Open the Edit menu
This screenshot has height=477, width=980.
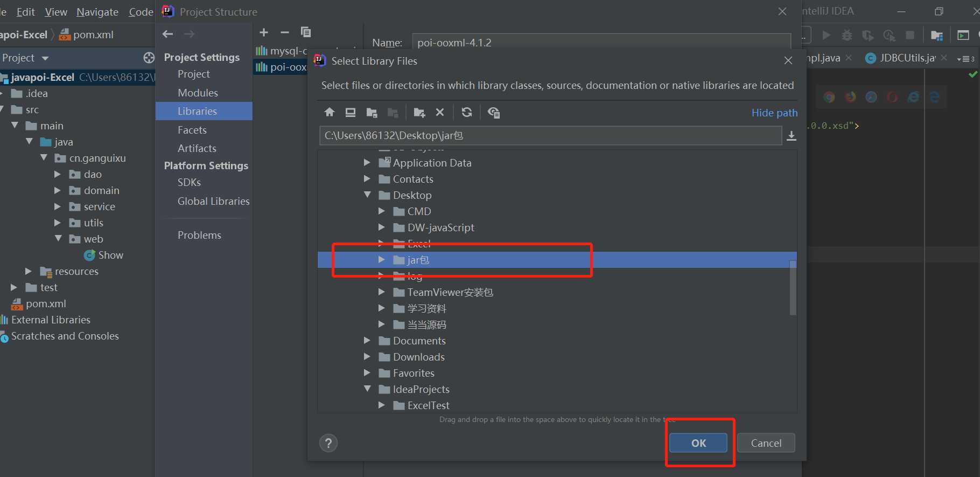coord(25,12)
